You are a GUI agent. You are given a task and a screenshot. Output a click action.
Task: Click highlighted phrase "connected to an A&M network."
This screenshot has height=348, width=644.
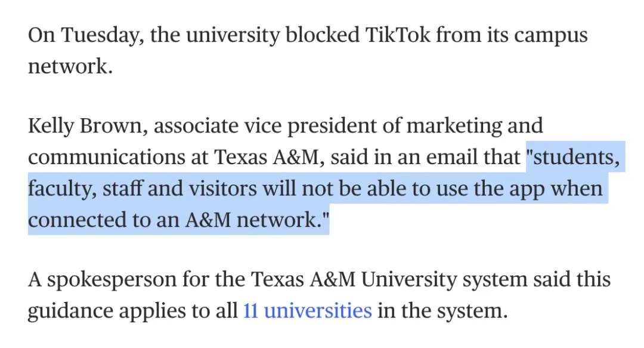[179, 220]
